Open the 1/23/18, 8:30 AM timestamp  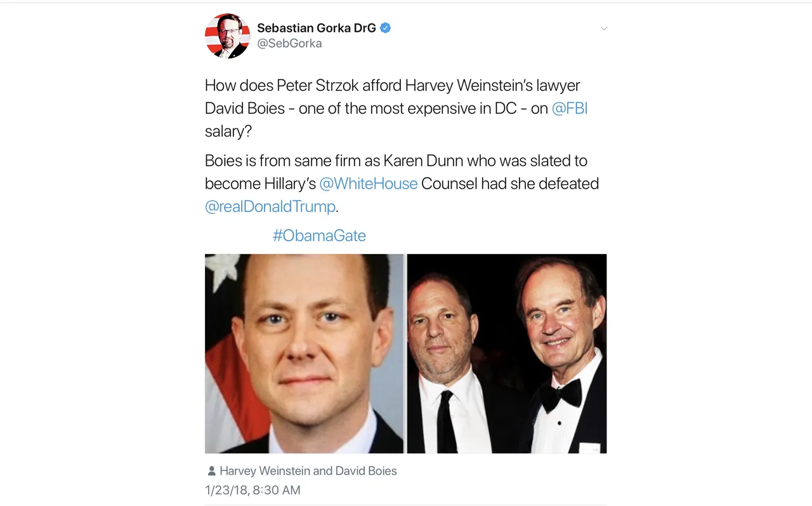click(252, 490)
